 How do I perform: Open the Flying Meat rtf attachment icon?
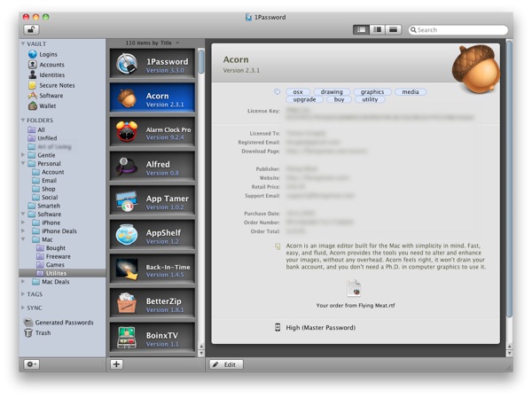(354, 289)
